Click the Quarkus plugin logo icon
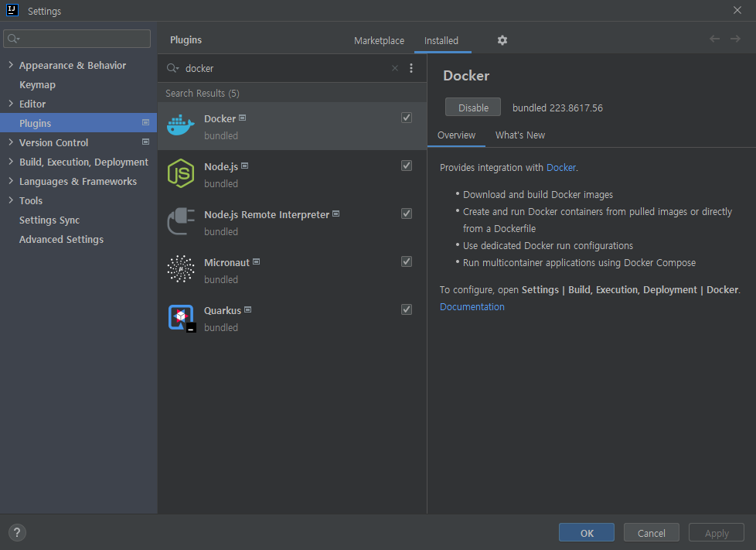Image resolution: width=756 pixels, height=550 pixels. tap(182, 318)
